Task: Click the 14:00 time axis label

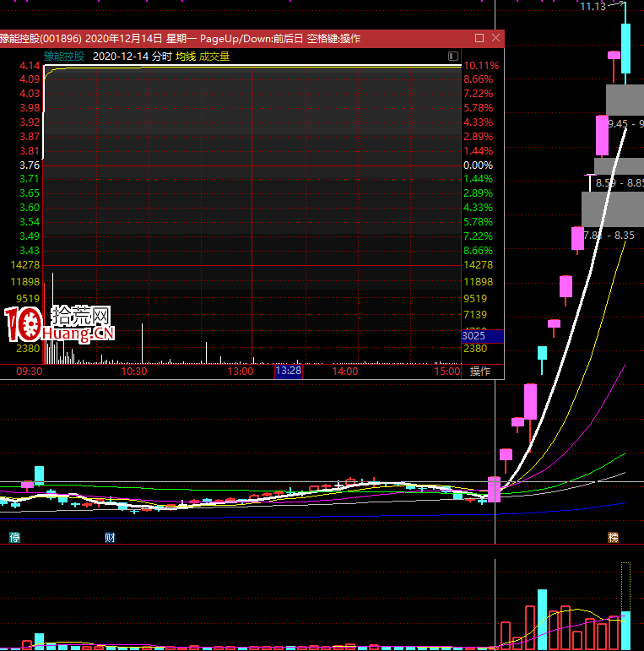Action: pyautogui.click(x=345, y=372)
